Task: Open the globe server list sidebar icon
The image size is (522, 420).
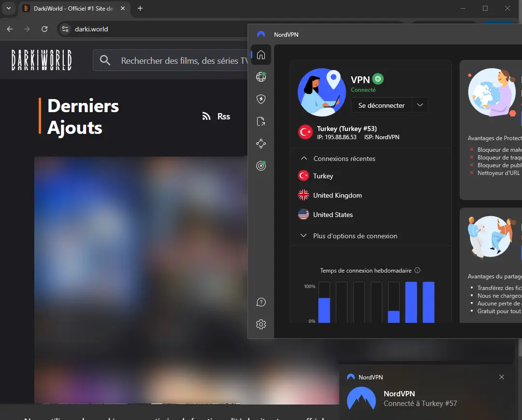Action: click(261, 77)
